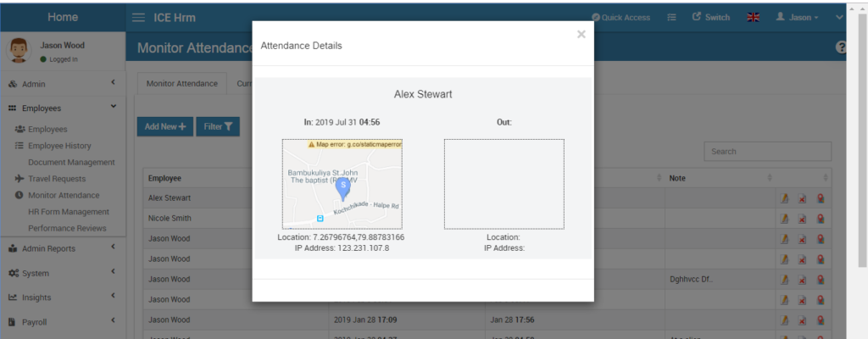Screen dimensions: 868x339
Task: Click the help question mark icon
Action: point(841,47)
